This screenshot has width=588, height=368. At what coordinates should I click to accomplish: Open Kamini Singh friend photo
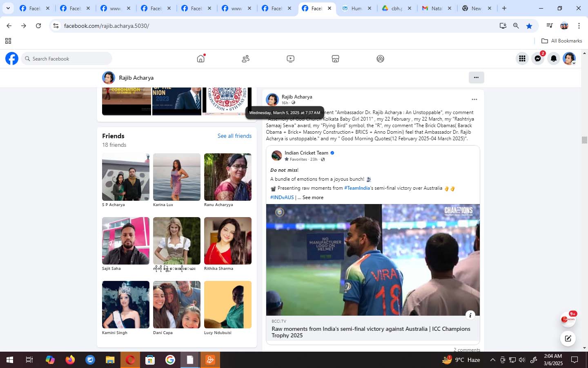[x=126, y=305]
